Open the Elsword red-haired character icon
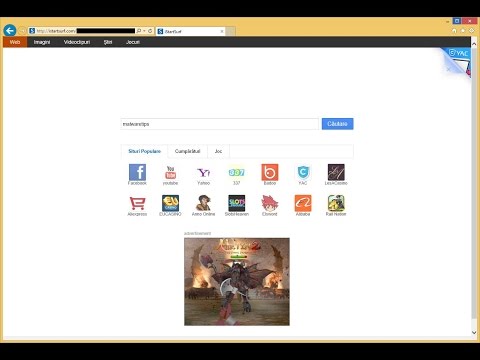 tap(270, 203)
